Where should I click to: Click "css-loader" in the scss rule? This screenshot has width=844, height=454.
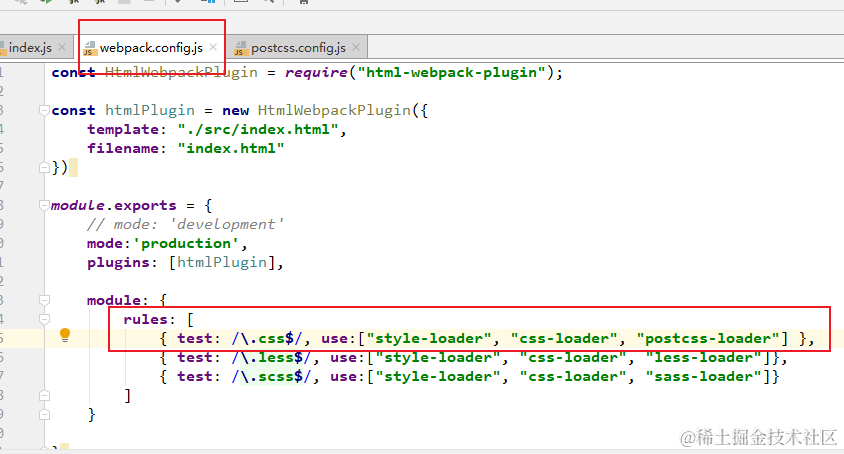coord(568,376)
